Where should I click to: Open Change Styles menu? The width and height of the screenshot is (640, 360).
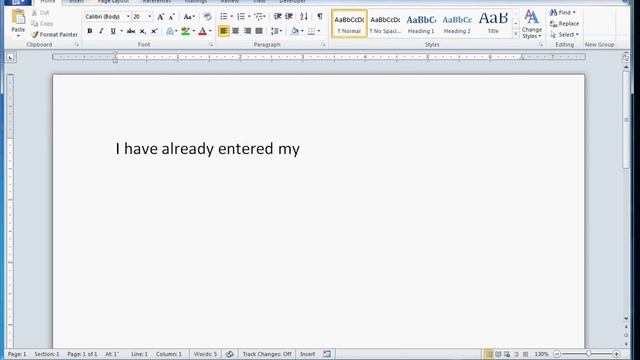(531, 24)
